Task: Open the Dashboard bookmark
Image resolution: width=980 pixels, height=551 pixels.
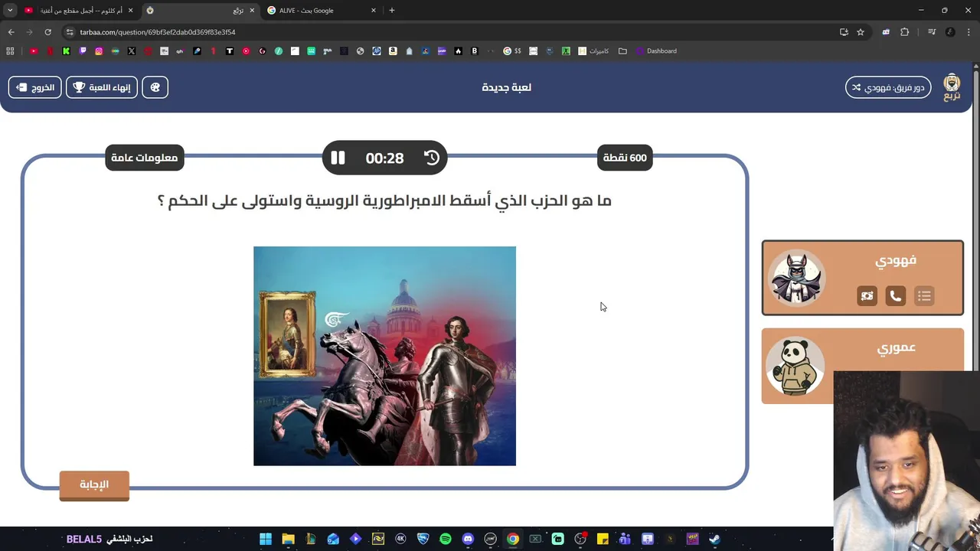Action: (656, 51)
